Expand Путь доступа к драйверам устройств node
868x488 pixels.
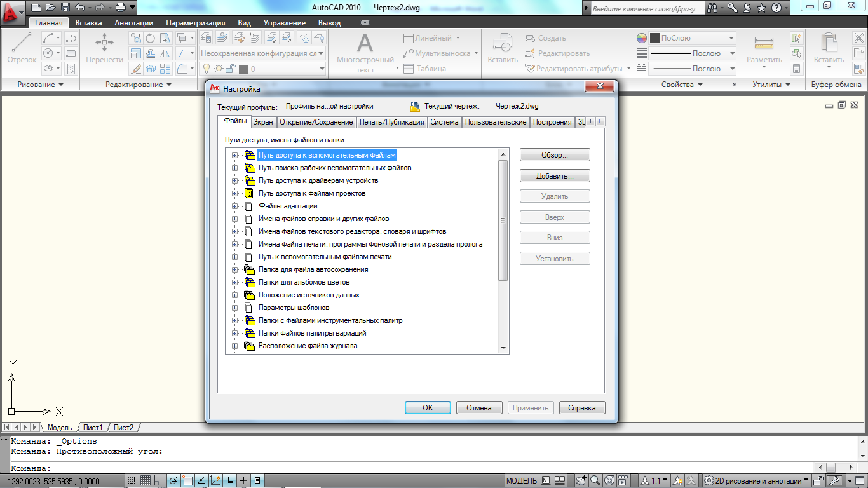coord(234,180)
